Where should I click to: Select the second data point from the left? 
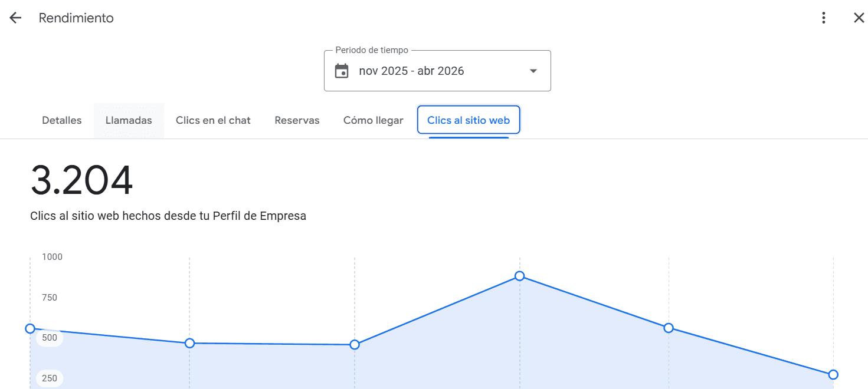pos(189,343)
